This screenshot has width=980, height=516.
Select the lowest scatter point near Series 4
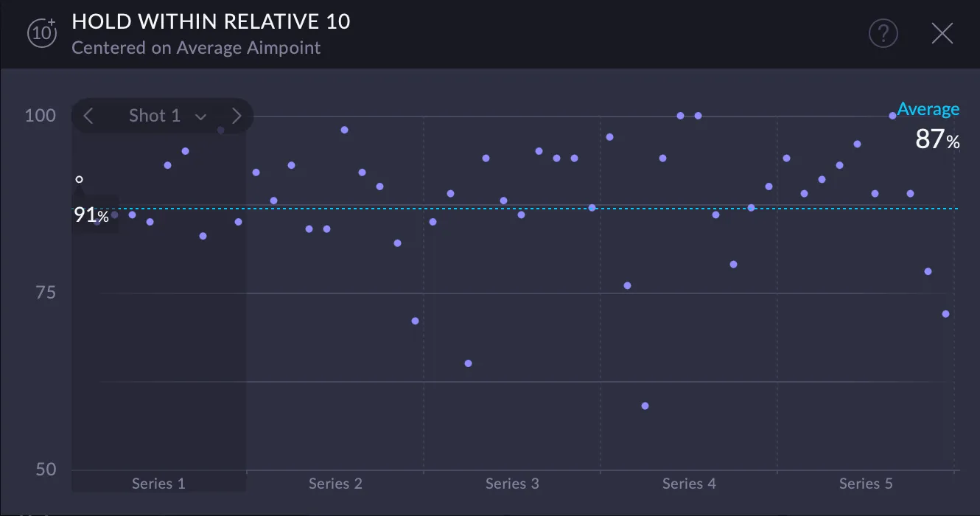644,405
